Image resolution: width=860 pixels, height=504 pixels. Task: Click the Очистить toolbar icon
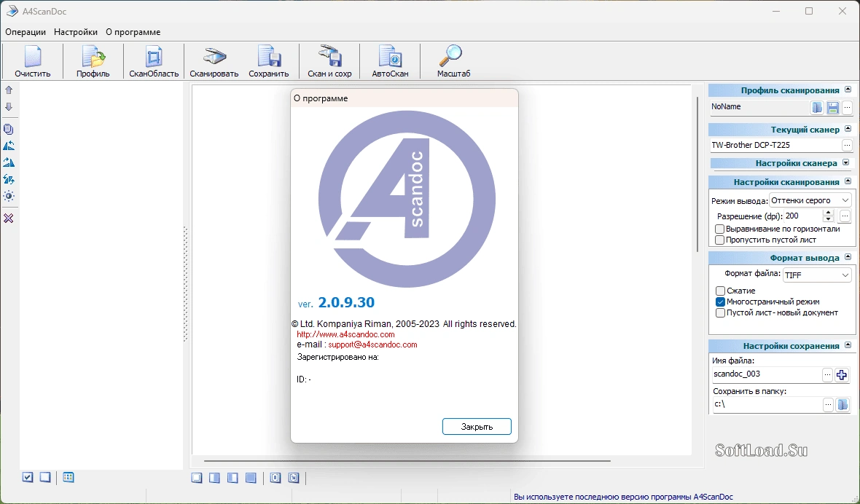[x=32, y=61]
